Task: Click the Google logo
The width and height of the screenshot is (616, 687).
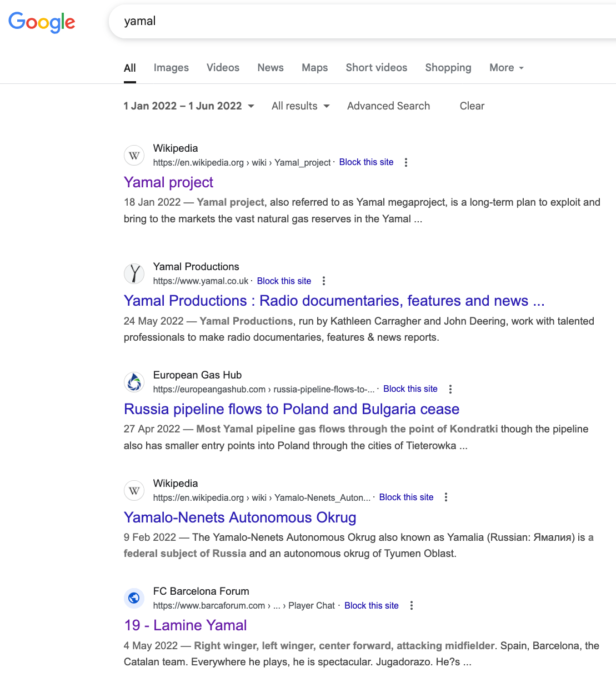Action: (42, 22)
